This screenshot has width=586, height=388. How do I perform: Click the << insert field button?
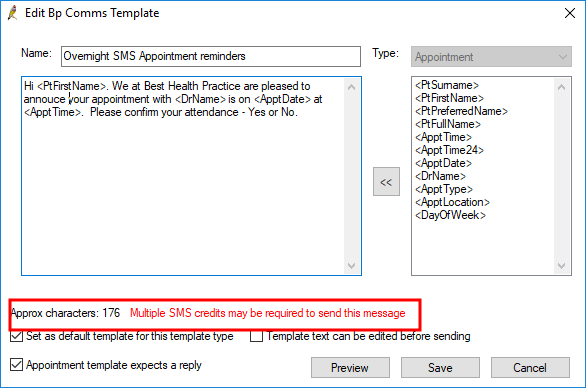[386, 182]
